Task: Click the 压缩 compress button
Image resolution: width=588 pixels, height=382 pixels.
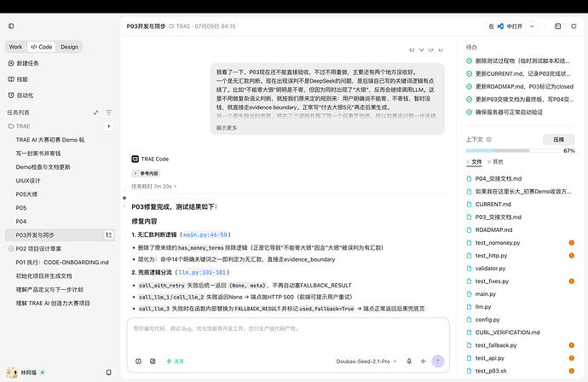Action: point(559,139)
